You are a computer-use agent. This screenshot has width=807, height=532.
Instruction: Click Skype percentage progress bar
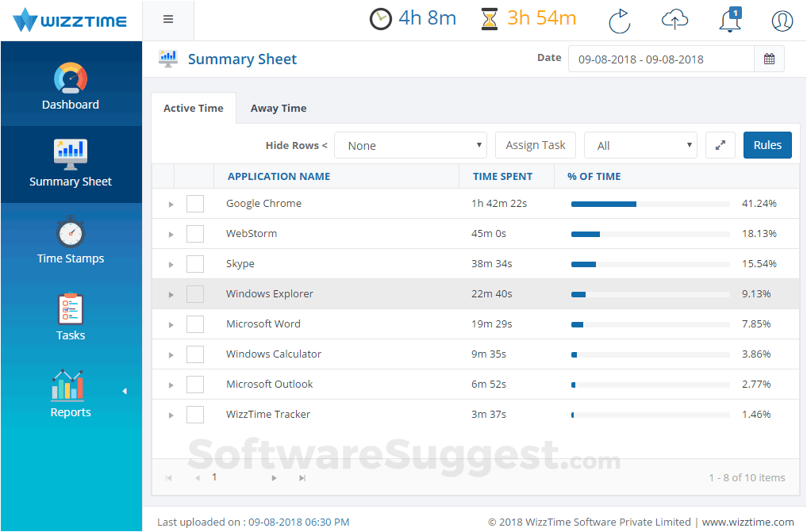click(651, 264)
